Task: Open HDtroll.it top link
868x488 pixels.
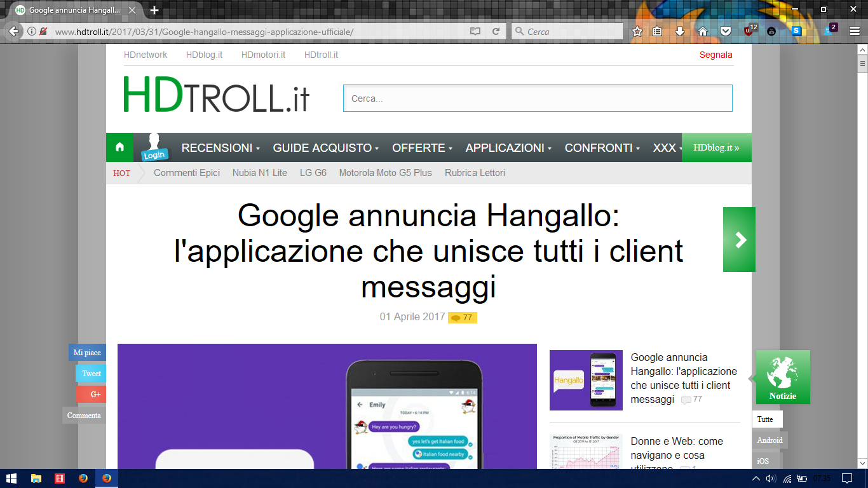Action: 321,55
